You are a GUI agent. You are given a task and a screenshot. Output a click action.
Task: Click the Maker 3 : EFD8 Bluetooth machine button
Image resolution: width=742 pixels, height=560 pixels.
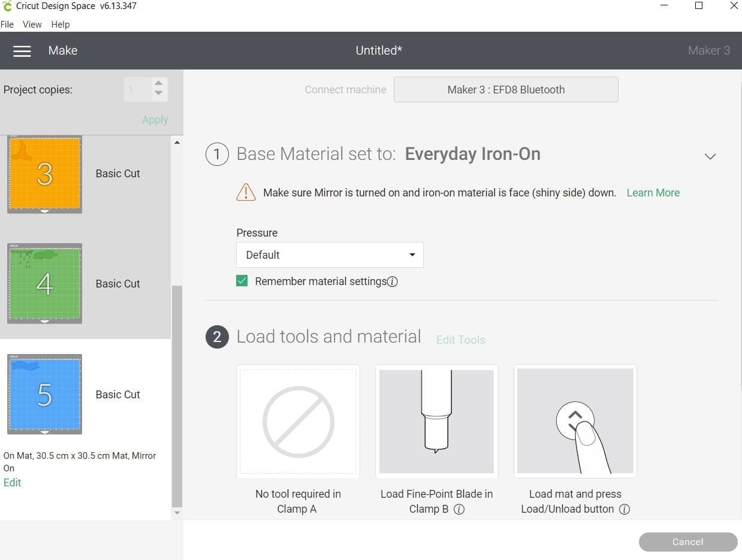506,90
